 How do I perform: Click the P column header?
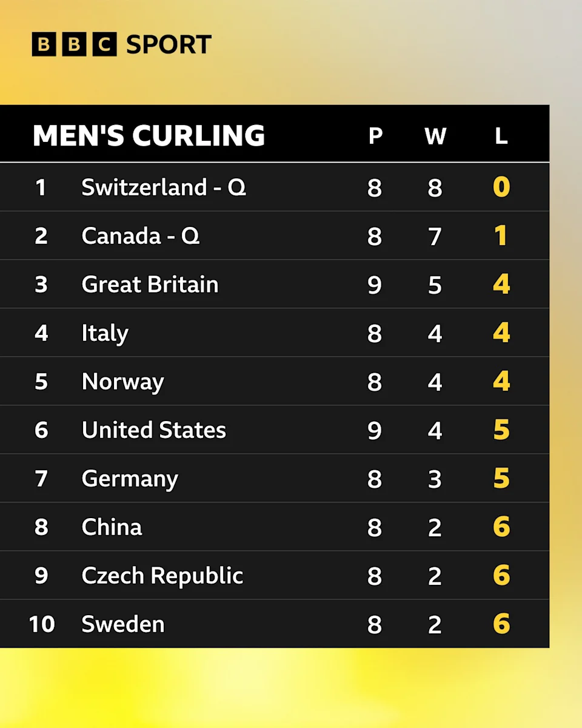(x=375, y=136)
